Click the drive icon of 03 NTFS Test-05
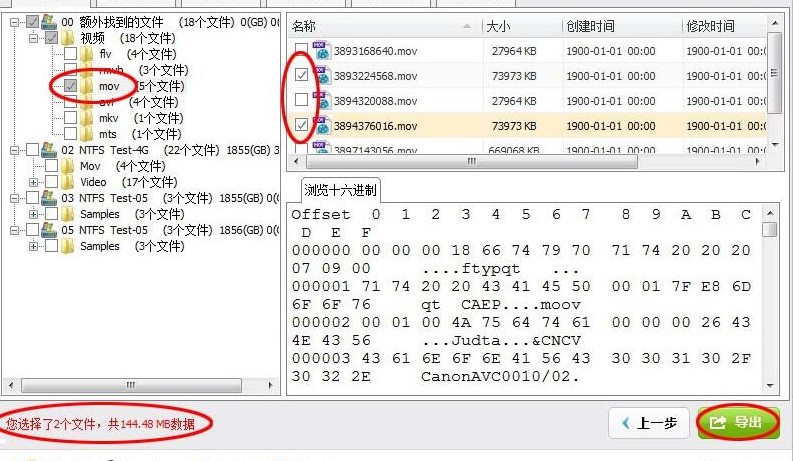The width and height of the screenshot is (793, 461). coord(49,198)
